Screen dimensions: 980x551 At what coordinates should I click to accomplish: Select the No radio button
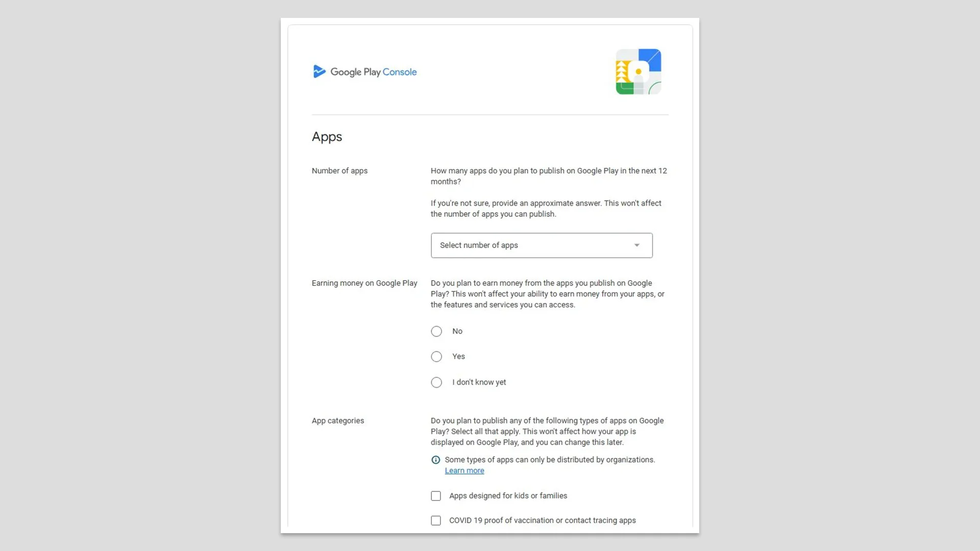(436, 332)
